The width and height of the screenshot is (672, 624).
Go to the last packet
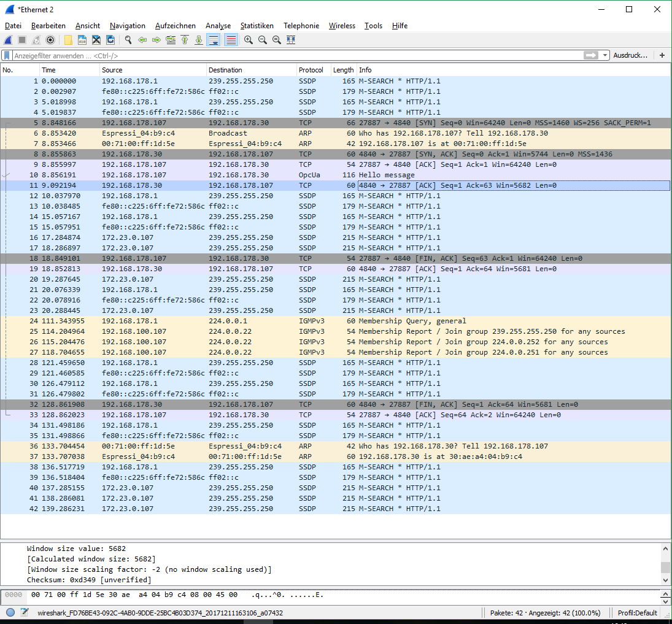point(198,40)
